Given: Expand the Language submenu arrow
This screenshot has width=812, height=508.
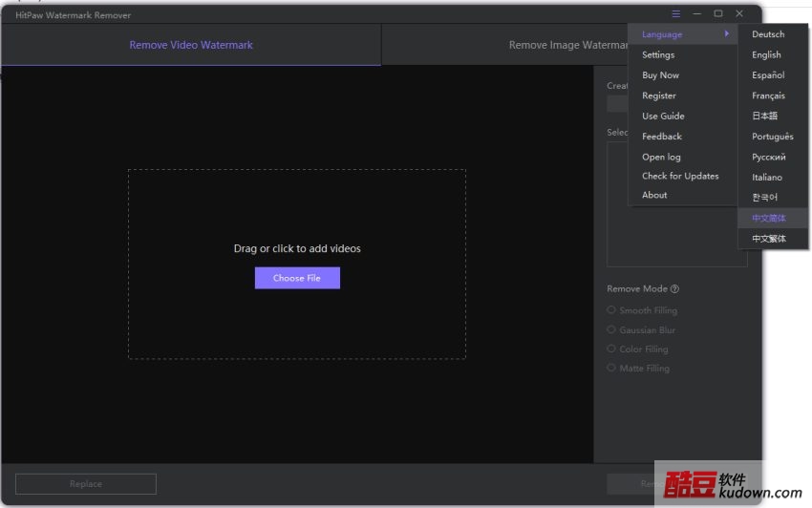Looking at the screenshot, I should point(727,33).
